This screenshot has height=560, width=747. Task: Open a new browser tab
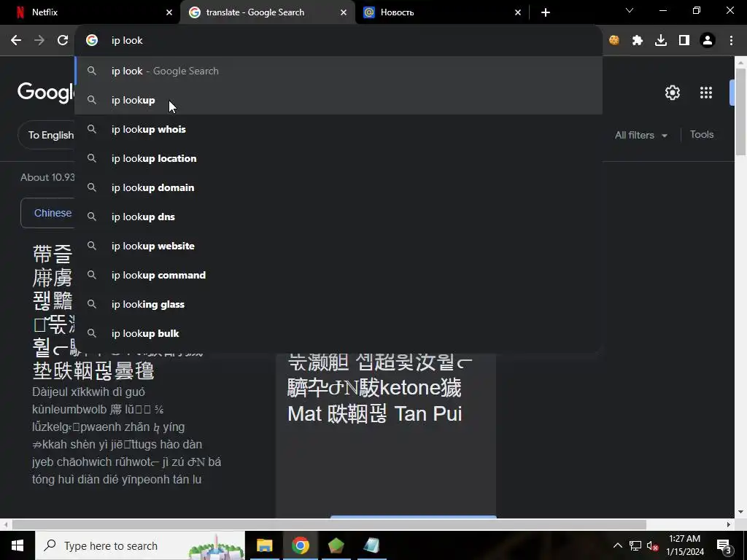pyautogui.click(x=546, y=12)
